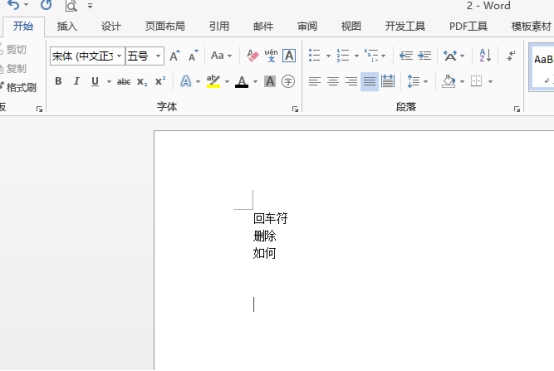Image resolution: width=554 pixels, height=371 pixels.
Task: Click the highlighted Justify alignment icon
Action: click(x=370, y=82)
